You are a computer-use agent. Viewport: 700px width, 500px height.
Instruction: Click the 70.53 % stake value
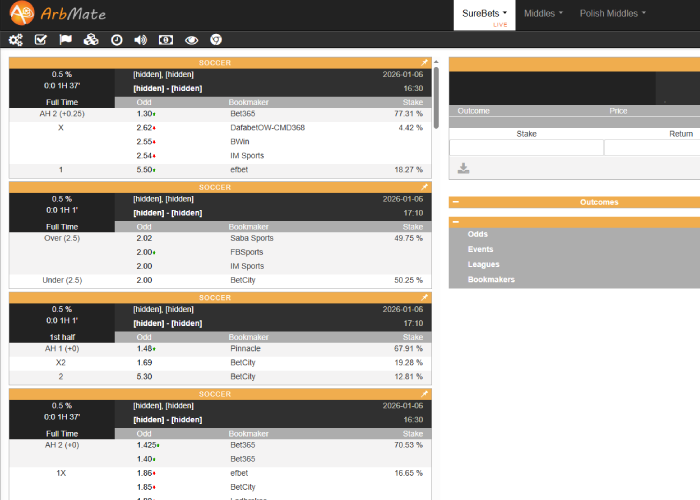coord(408,445)
